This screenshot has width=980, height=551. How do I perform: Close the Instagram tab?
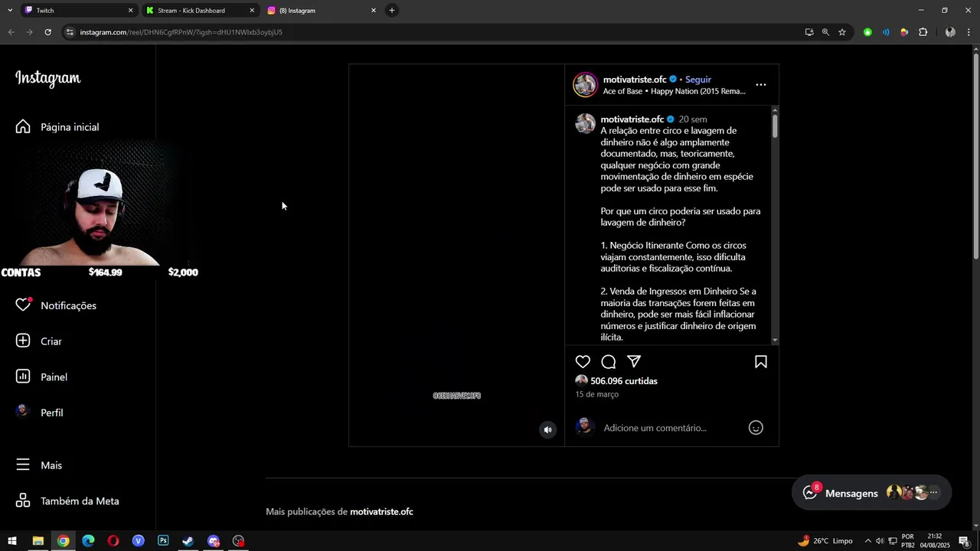(x=374, y=11)
